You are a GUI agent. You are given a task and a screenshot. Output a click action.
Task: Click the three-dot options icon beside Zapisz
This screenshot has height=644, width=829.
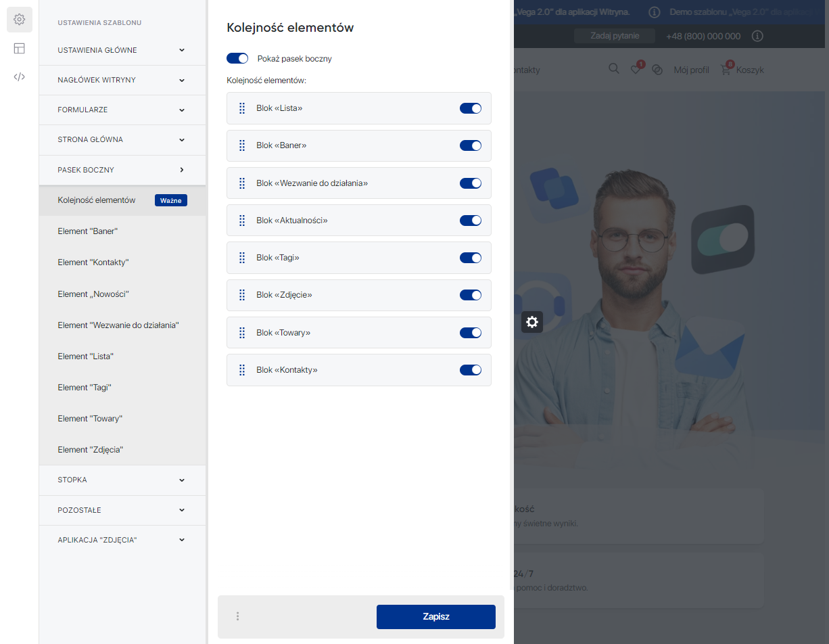coord(237,616)
